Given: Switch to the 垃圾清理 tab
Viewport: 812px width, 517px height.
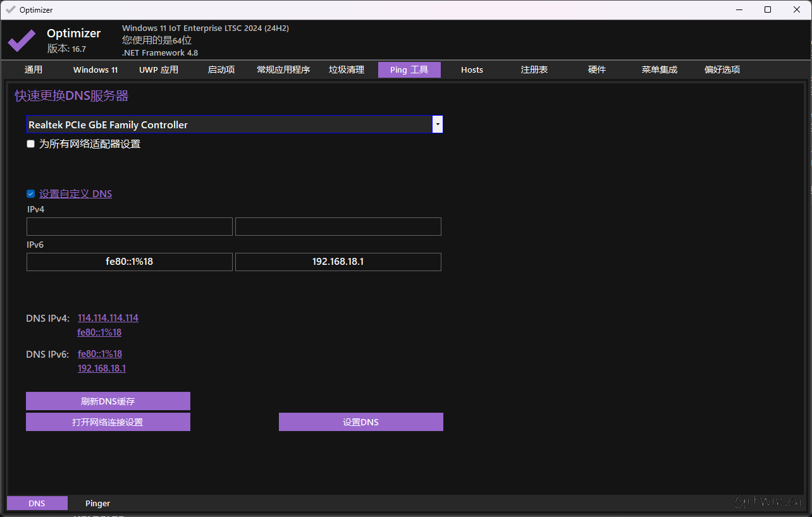Looking at the screenshot, I should point(347,70).
